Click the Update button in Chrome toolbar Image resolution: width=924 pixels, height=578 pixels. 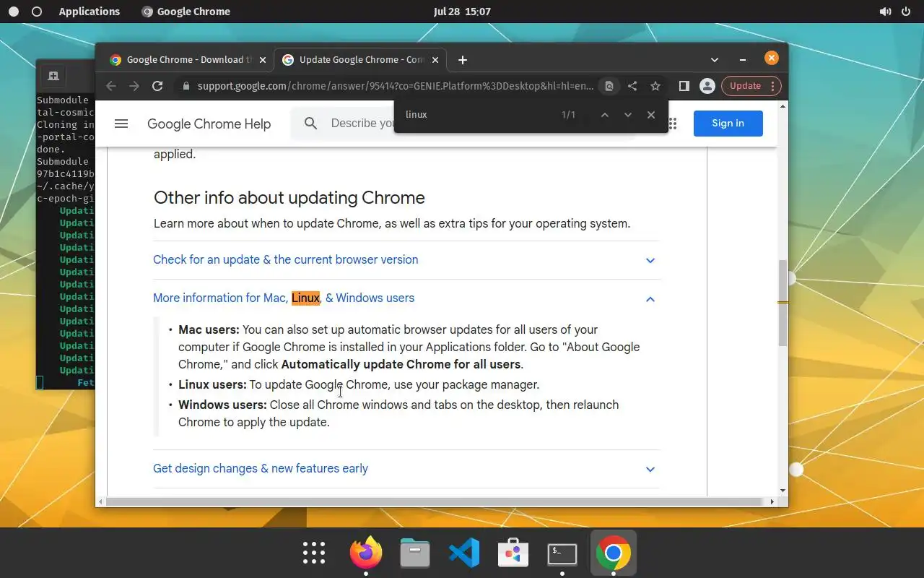(x=745, y=86)
